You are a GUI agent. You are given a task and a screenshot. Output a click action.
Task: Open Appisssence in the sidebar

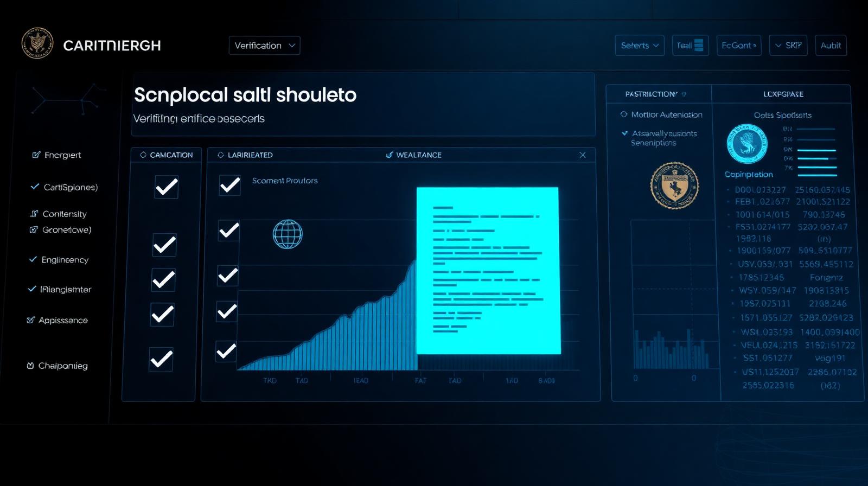tap(57, 320)
